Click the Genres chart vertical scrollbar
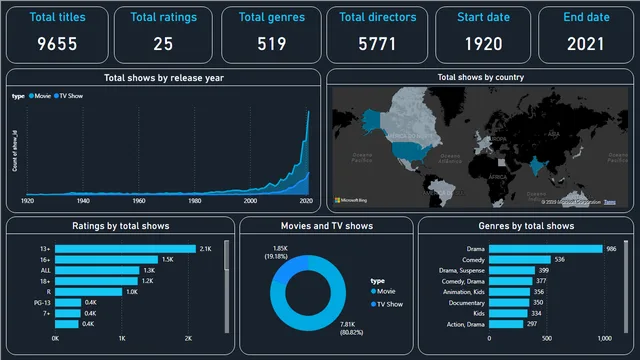The image size is (640, 360). click(626, 287)
